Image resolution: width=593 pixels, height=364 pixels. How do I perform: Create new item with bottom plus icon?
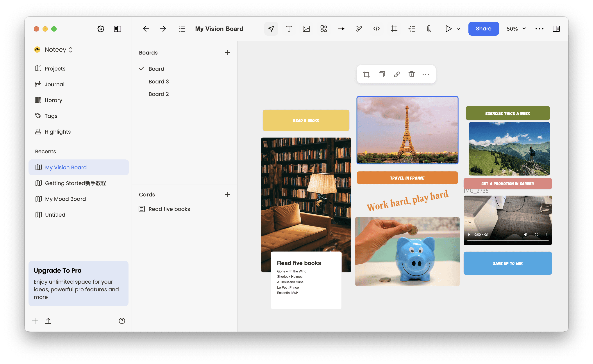pyautogui.click(x=35, y=321)
